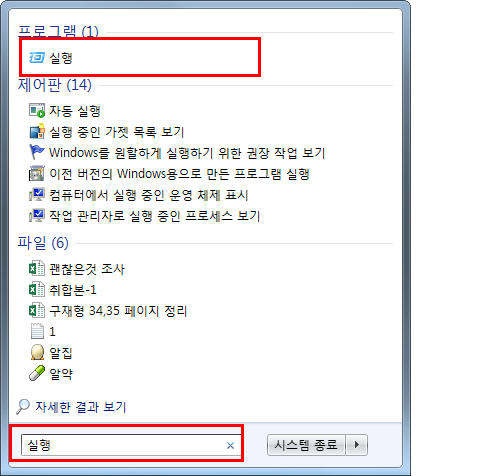The image size is (491, 476).
Task: Open the arrow menu beside 시스템 종료
Action: [357, 445]
